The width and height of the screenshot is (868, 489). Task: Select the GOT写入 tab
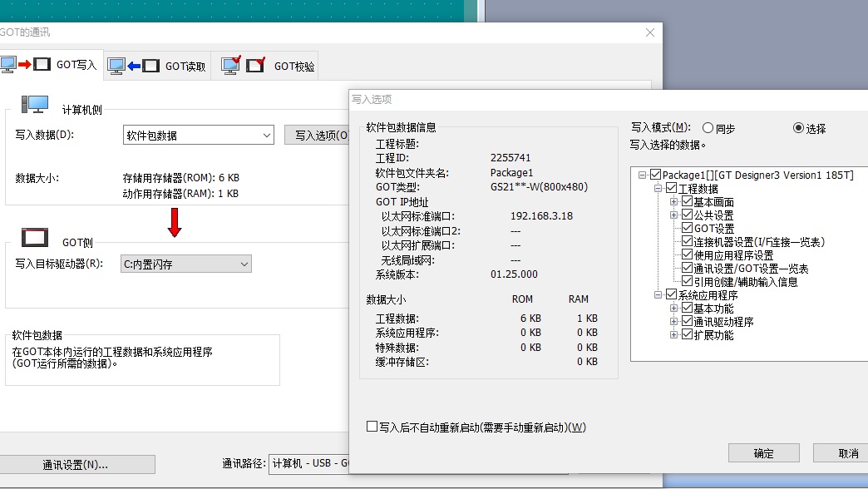tap(52, 65)
